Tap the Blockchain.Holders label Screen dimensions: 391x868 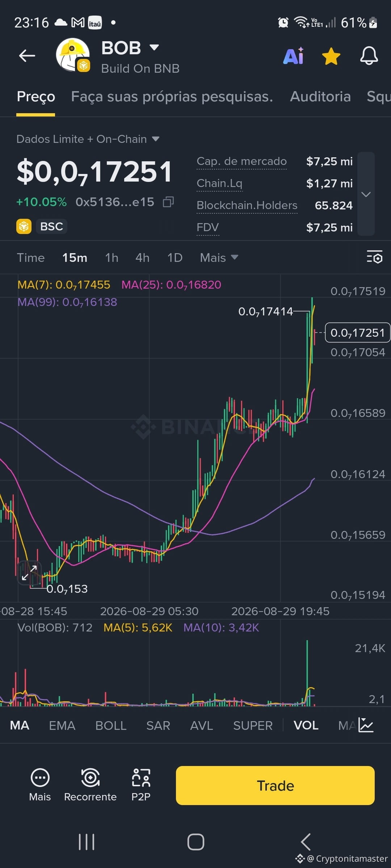pos(247,205)
